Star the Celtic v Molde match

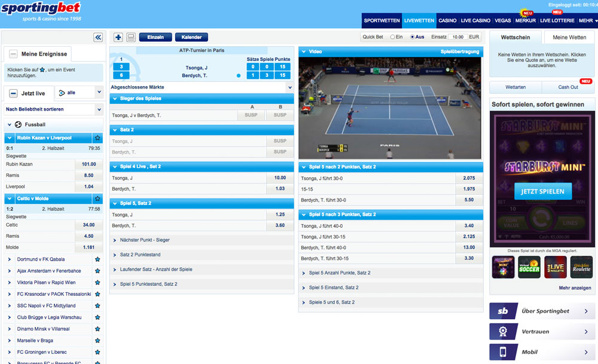pyautogui.click(x=97, y=198)
